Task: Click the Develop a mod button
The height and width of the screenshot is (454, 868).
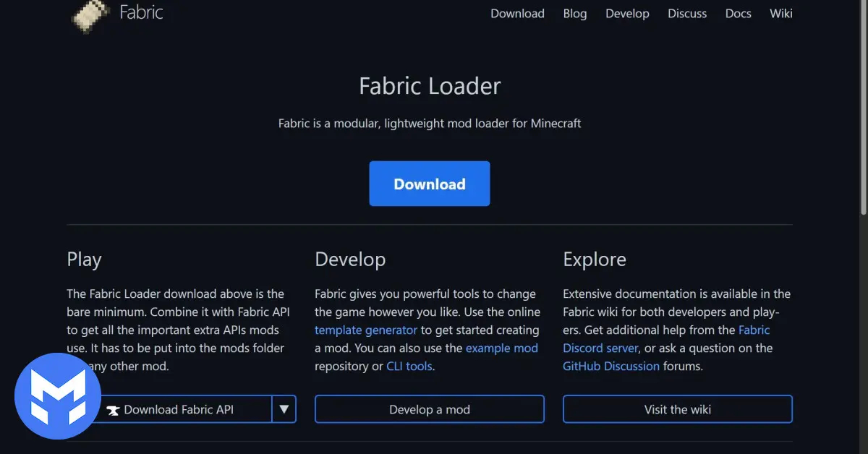Action: [429, 409]
